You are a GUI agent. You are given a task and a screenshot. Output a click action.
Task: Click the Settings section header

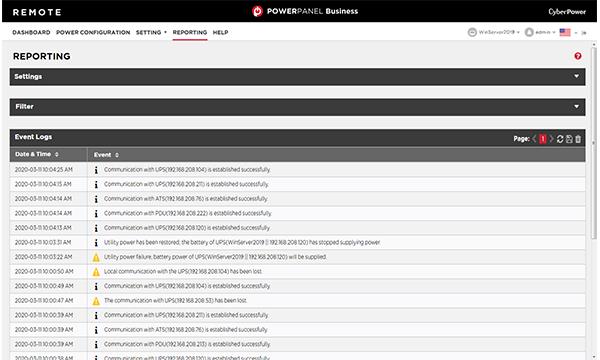[297, 77]
